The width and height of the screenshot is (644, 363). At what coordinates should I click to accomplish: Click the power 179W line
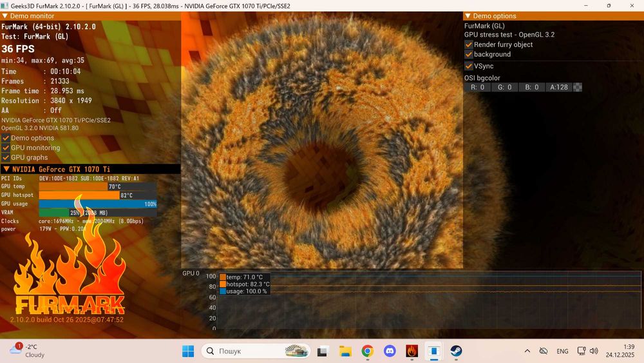click(x=43, y=229)
